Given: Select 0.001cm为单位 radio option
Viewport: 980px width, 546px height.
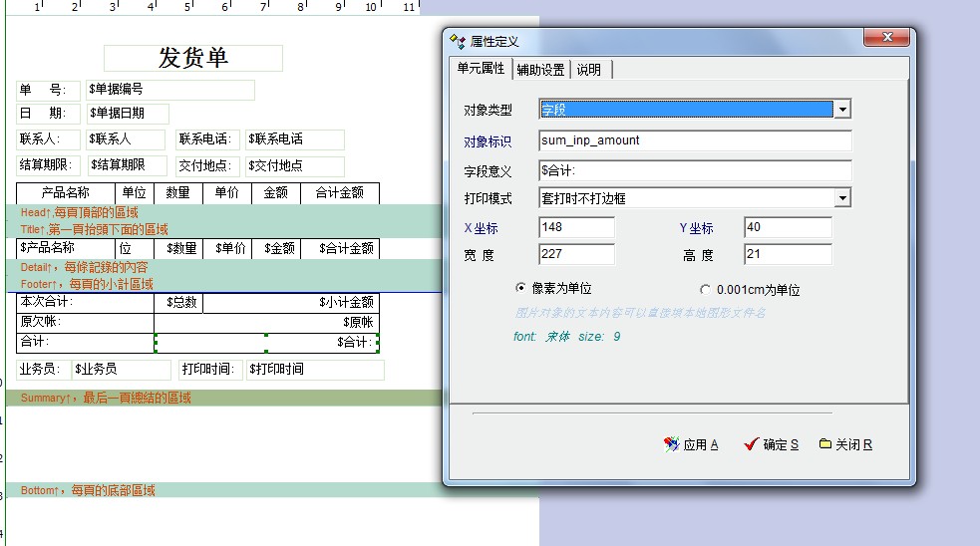Looking at the screenshot, I should (x=706, y=290).
